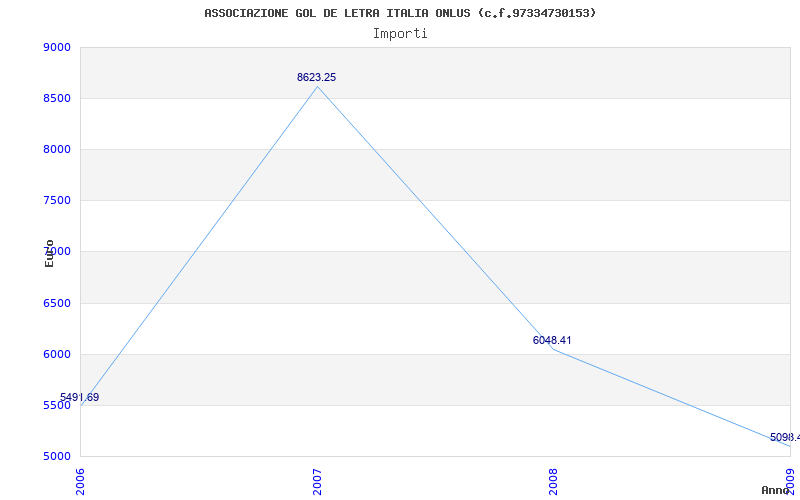The width and height of the screenshot is (800, 500).
Task: Click the Importi subtitle
Action: [x=400, y=34]
